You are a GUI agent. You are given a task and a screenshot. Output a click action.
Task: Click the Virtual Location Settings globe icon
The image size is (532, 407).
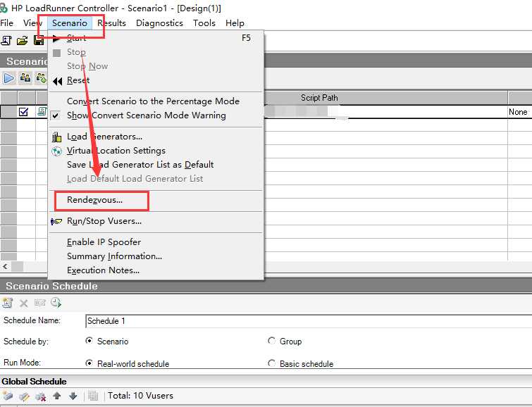(x=56, y=151)
